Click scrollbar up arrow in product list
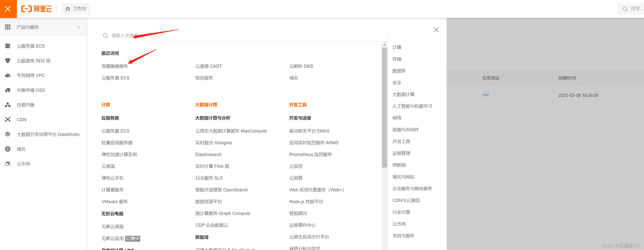 click(x=384, y=45)
